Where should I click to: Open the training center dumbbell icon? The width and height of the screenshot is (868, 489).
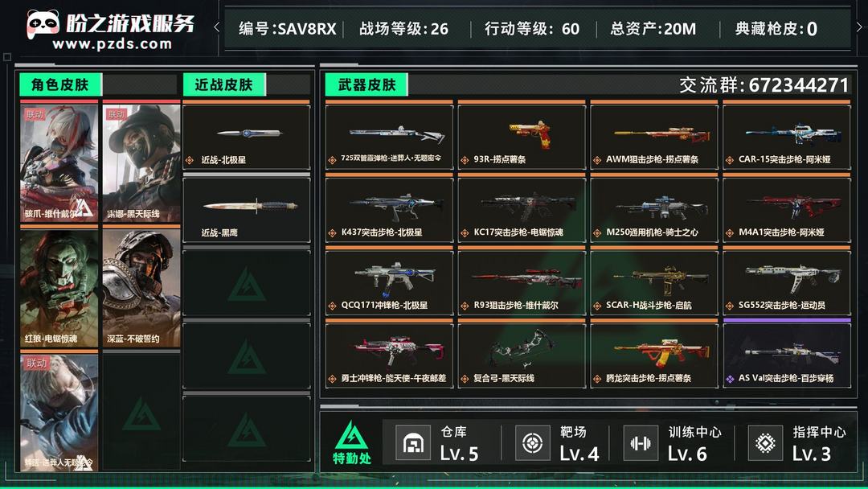(641, 443)
